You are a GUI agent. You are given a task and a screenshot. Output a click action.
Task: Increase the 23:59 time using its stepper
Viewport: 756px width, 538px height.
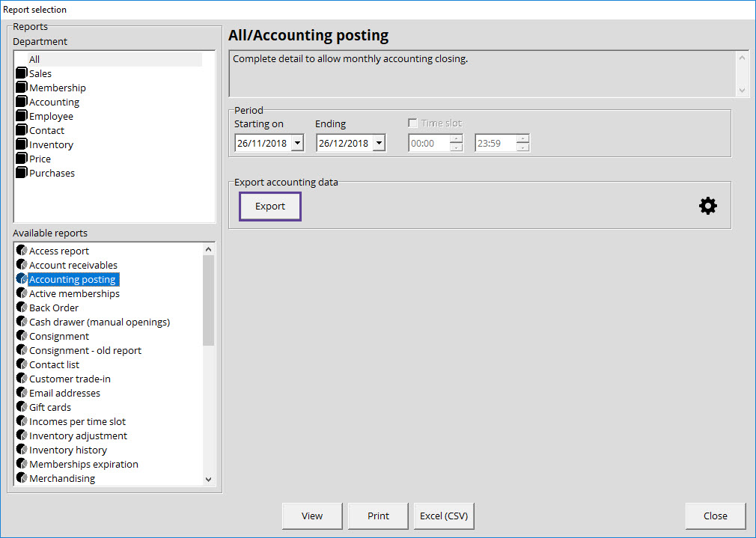pos(522,138)
